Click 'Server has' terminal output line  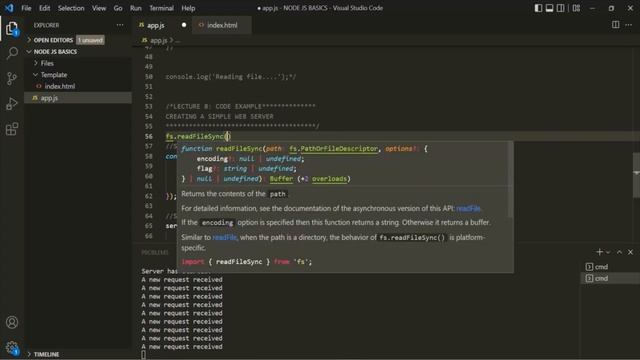(160, 271)
